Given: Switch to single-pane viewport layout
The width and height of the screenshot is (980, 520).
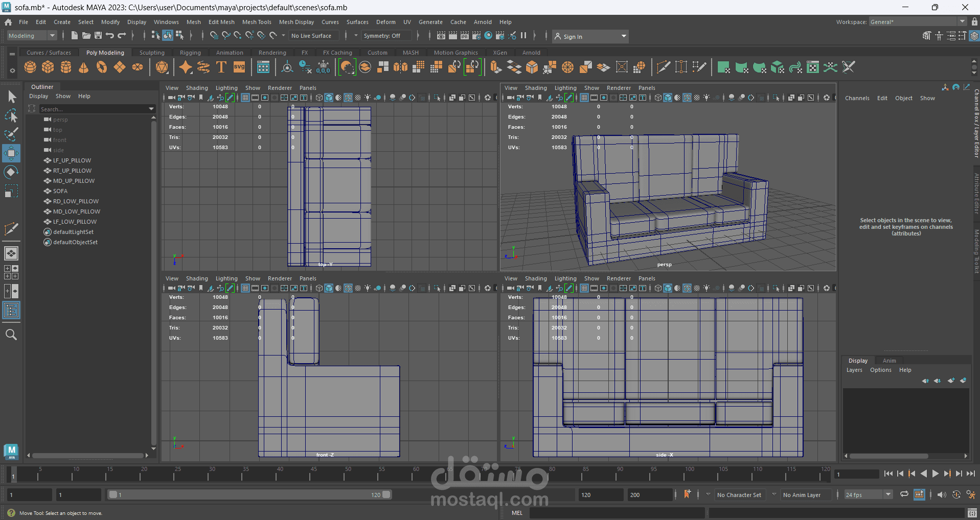Looking at the screenshot, I should click(11, 253).
